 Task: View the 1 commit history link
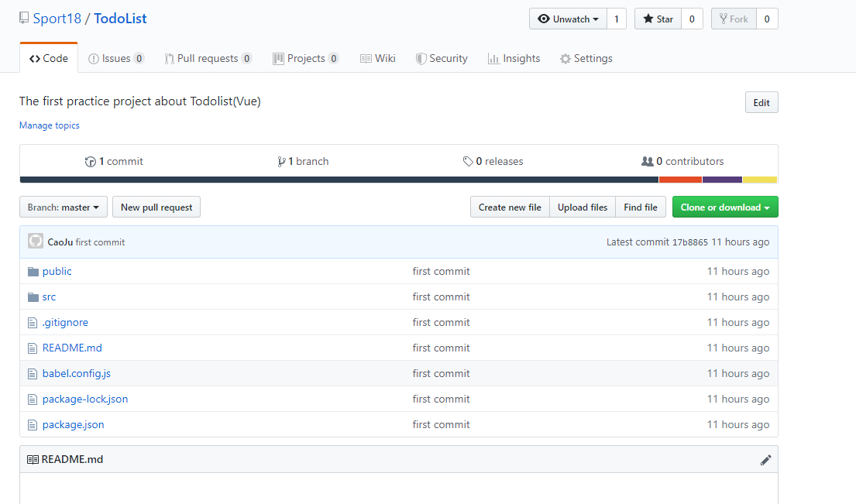coord(114,162)
